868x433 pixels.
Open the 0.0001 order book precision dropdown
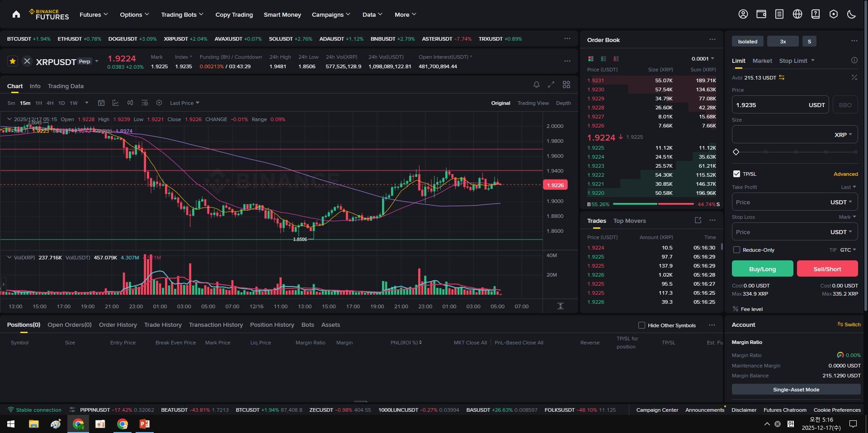pos(703,59)
